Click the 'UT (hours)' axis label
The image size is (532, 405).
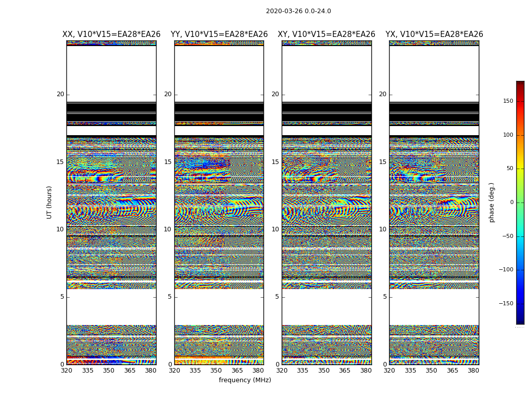(49, 202)
